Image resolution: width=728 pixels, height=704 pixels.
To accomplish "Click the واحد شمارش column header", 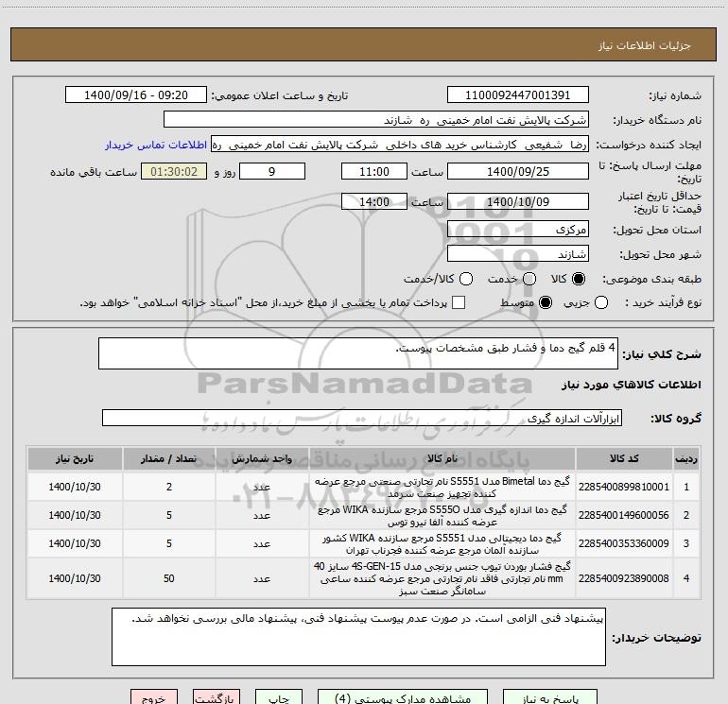I will [262, 458].
